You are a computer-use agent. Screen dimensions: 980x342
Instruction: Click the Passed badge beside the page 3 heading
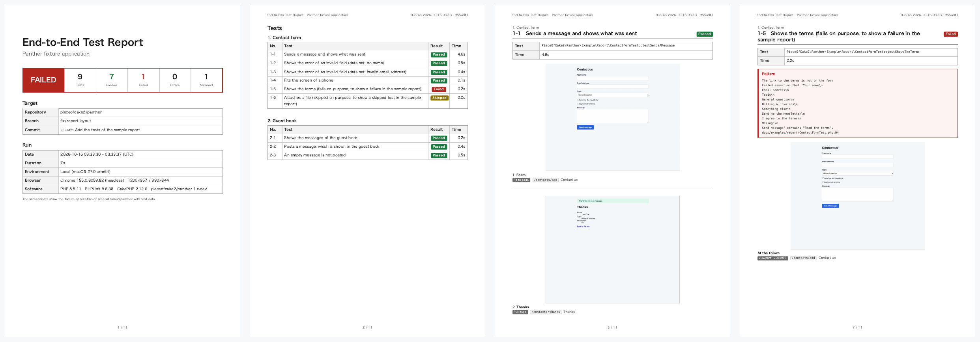pyautogui.click(x=704, y=34)
